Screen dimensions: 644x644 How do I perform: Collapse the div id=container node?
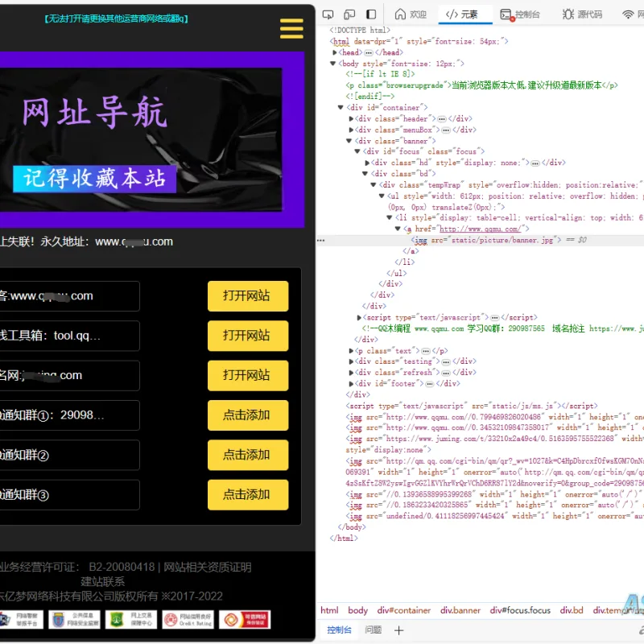pos(341,108)
